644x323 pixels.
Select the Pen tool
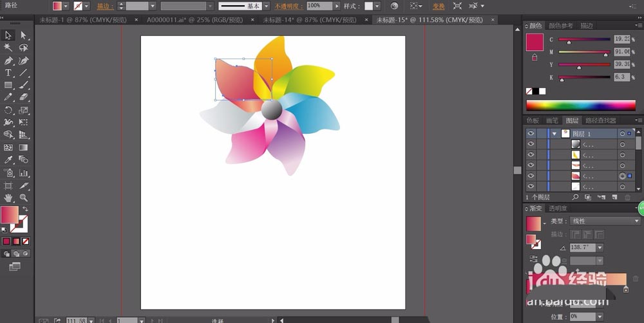tap(8, 60)
